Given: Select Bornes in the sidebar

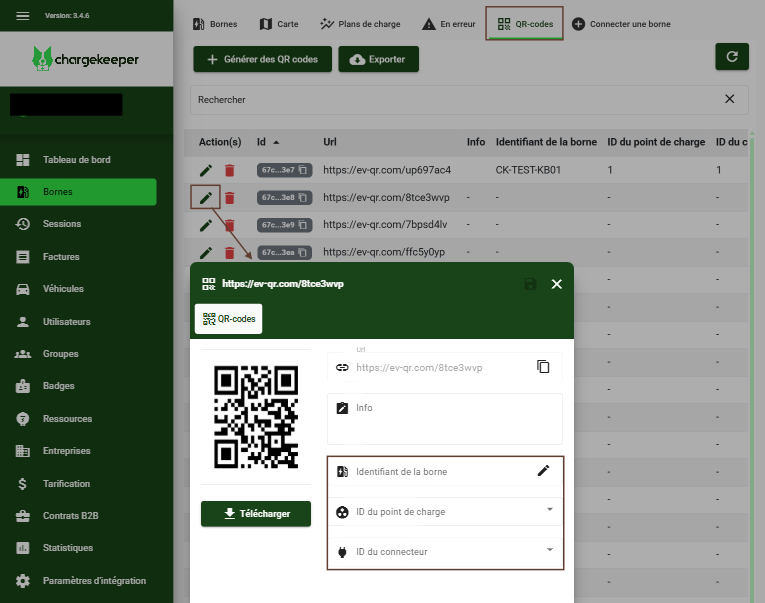Looking at the screenshot, I should coord(78,192).
